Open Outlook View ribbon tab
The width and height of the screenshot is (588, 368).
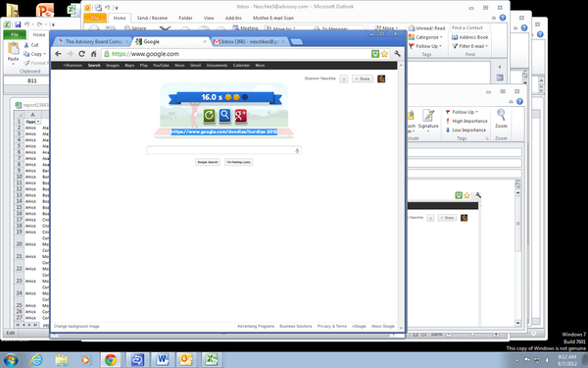(x=209, y=18)
